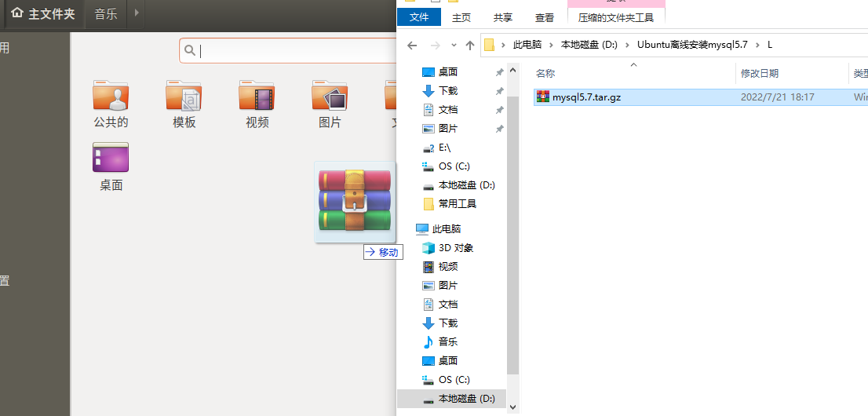Open OS (C:) listed beneath E:\ in sidebar
Screen dimensions: 868x416
(454, 166)
